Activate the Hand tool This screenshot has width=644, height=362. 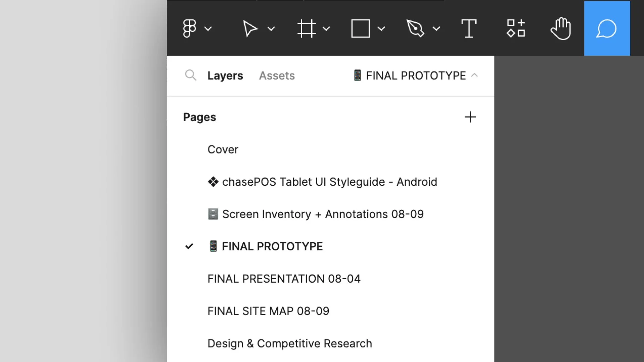tap(561, 28)
